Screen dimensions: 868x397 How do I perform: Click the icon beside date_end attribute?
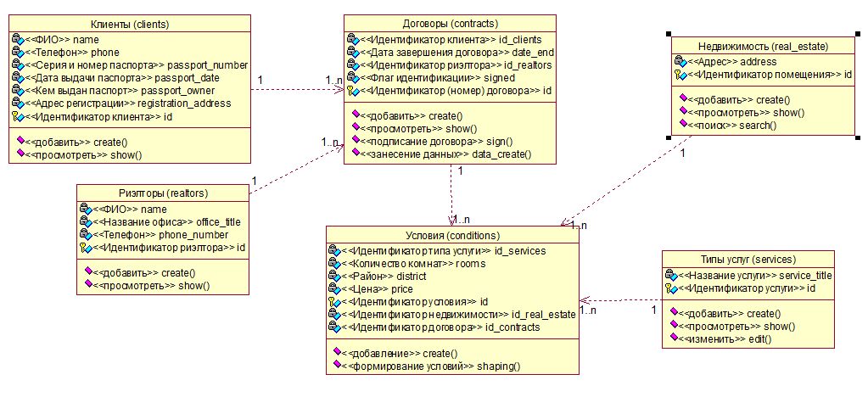click(x=353, y=52)
